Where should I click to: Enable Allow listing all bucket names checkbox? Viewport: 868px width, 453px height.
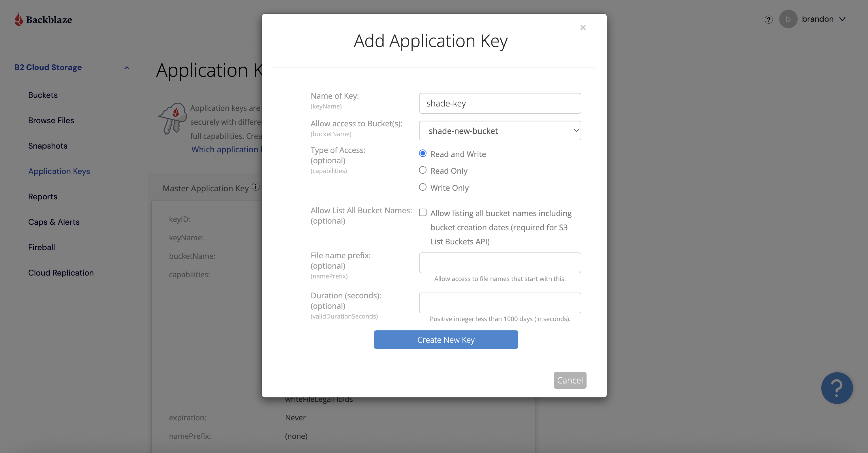tap(422, 213)
